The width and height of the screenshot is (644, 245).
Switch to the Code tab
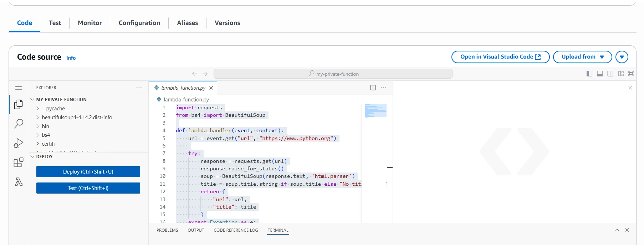25,23
